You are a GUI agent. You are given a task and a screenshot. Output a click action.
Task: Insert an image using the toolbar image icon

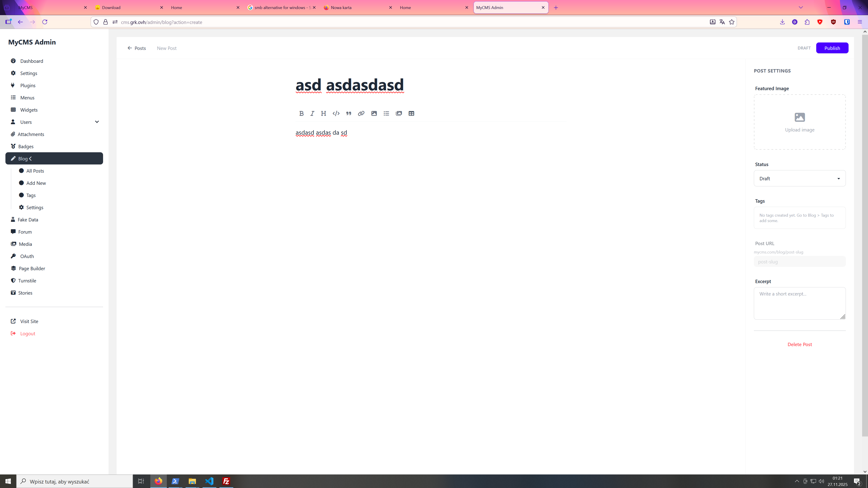point(374,113)
